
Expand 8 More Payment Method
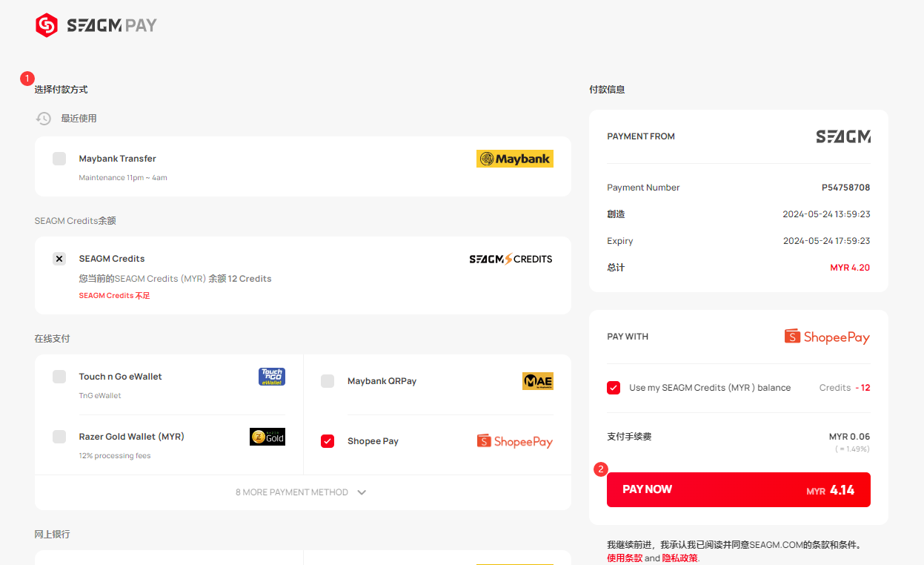tap(302, 492)
